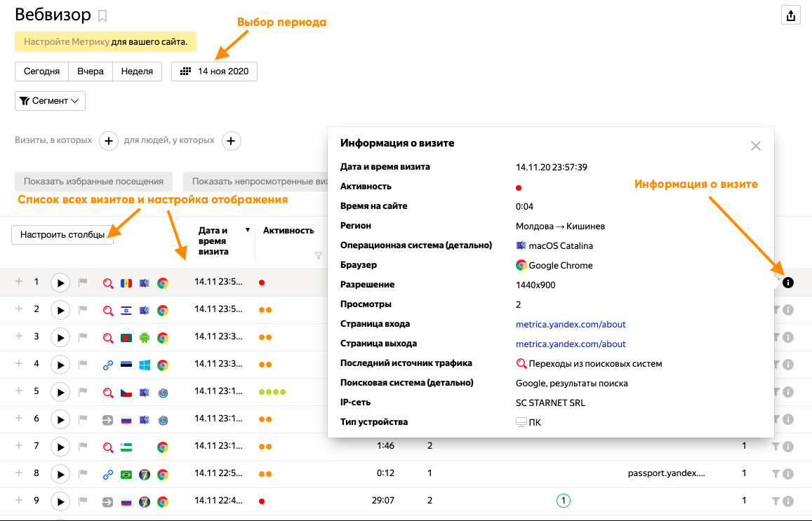The image size is (812, 521).
Task: Flag visit 8 as favorite
Action: 83,474
